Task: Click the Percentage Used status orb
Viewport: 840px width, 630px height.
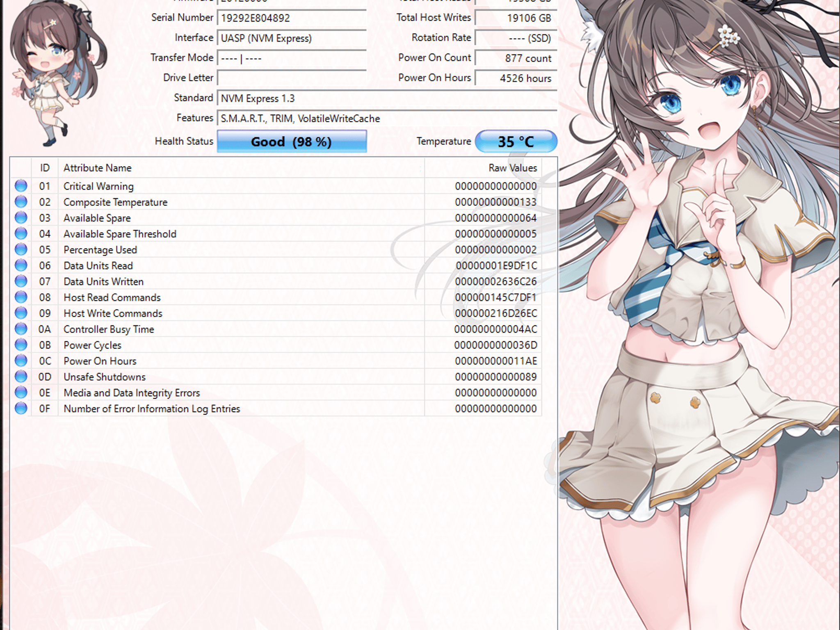Action: coord(21,249)
